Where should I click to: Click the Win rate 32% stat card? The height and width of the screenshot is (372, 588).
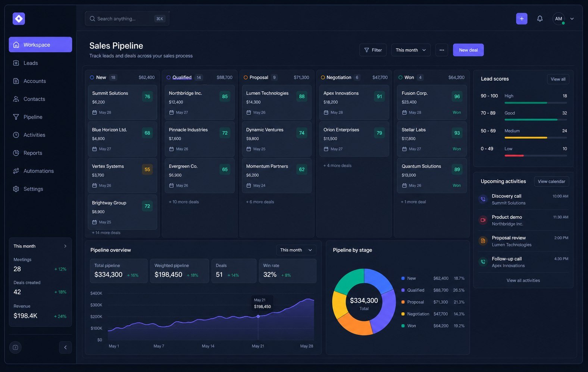pos(288,271)
